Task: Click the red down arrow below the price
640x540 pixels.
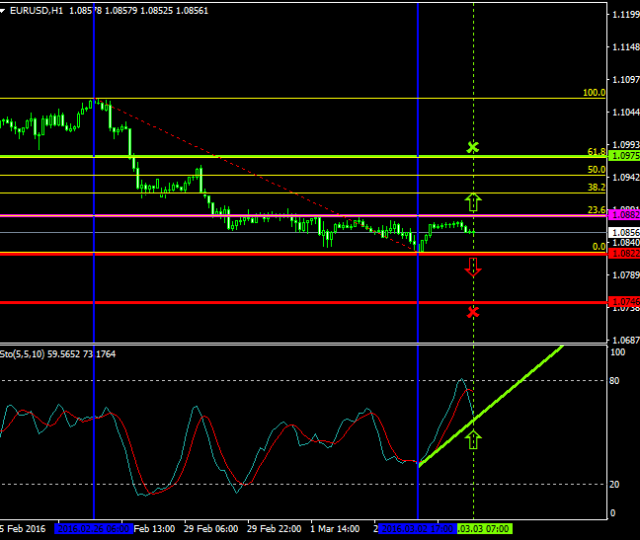Action: [473, 266]
